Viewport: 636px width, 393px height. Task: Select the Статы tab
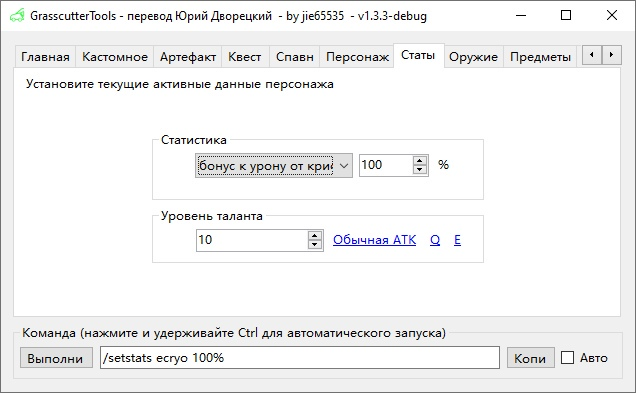[x=418, y=55]
